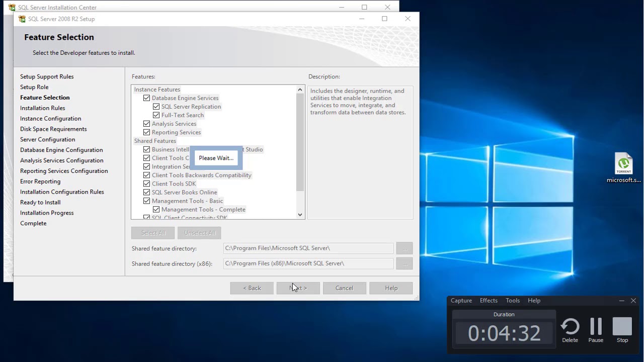Select Database Engine Configuration step
Viewport: 644px width, 362px height.
pyautogui.click(x=61, y=150)
